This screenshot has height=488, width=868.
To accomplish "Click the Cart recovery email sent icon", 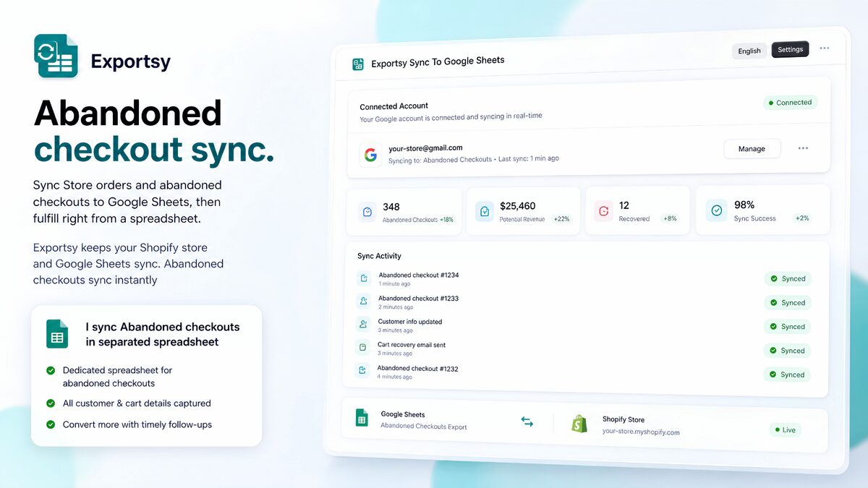I will (362, 347).
